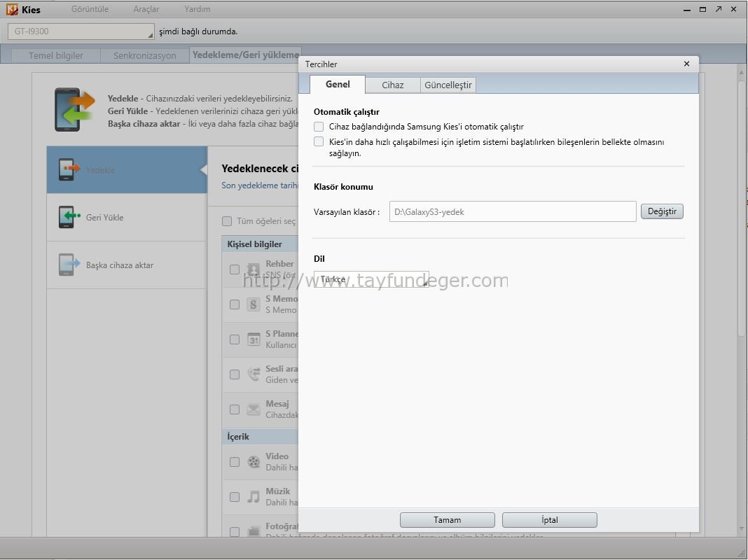Viewport: 748px width, 560px height.
Task: Open the Temel bilgiler tab
Action: click(x=56, y=55)
